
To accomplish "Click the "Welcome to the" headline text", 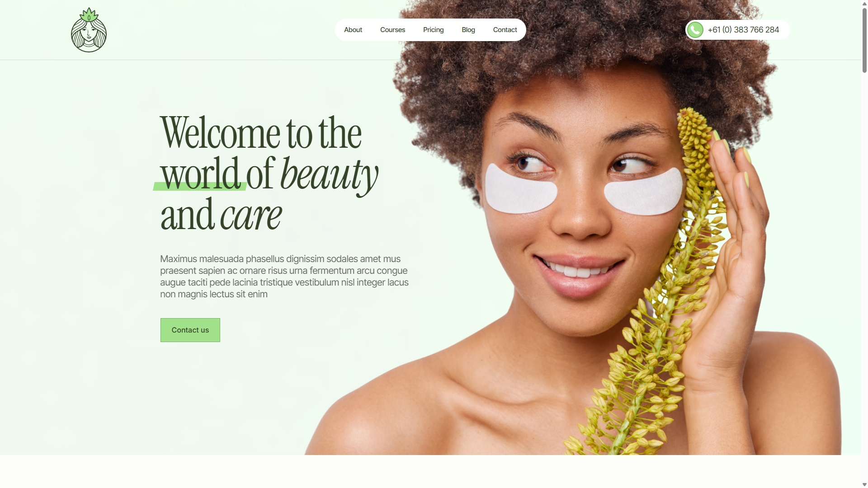I will point(261,133).
